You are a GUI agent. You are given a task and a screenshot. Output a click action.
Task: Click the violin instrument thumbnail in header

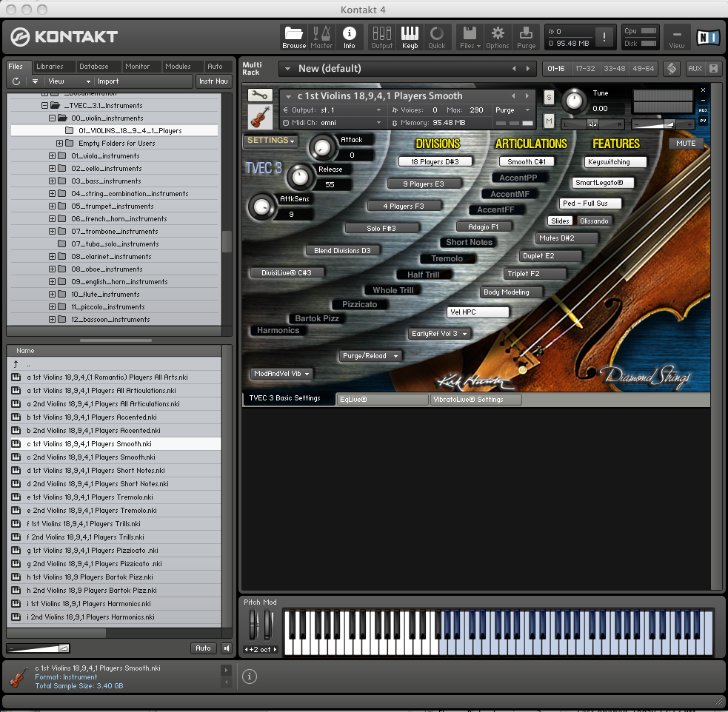[x=260, y=116]
